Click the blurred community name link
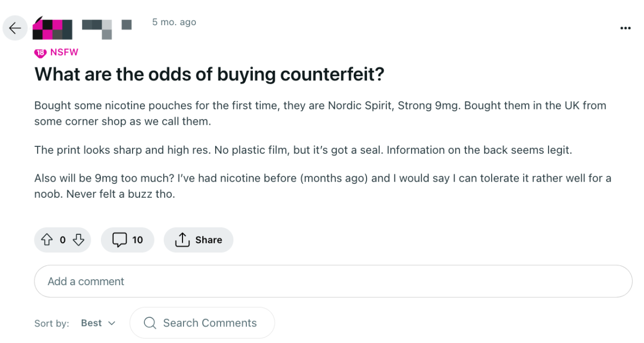The width and height of the screenshot is (644, 343). [106, 27]
